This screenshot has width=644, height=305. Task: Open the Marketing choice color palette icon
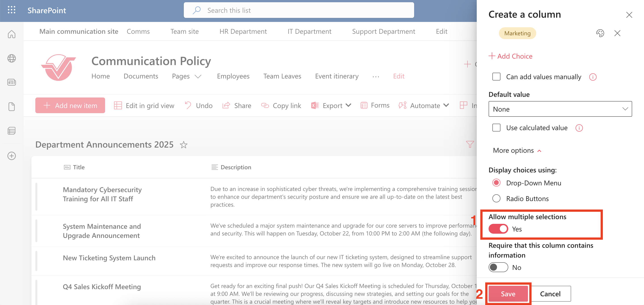click(600, 33)
